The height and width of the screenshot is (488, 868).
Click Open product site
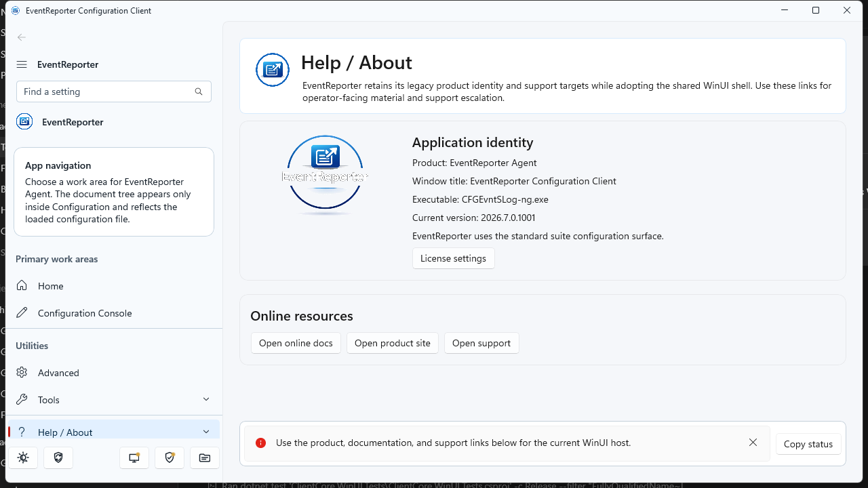[393, 343]
